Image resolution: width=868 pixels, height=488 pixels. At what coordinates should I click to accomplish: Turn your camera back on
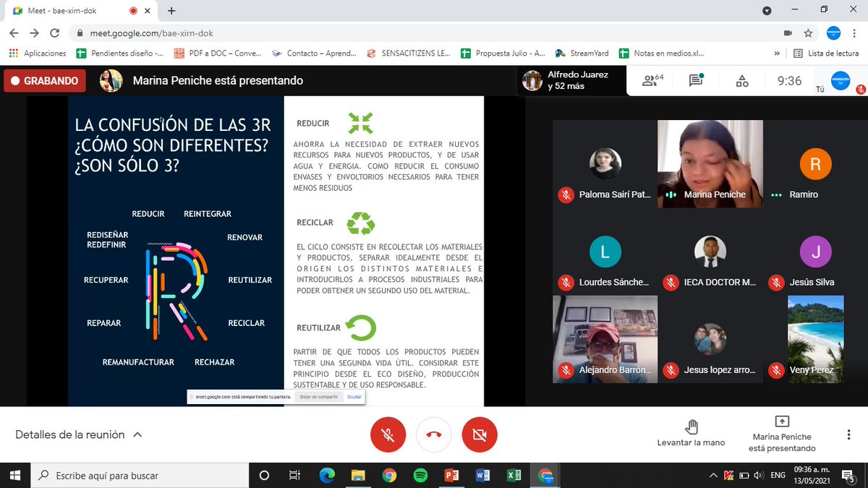[x=478, y=435]
